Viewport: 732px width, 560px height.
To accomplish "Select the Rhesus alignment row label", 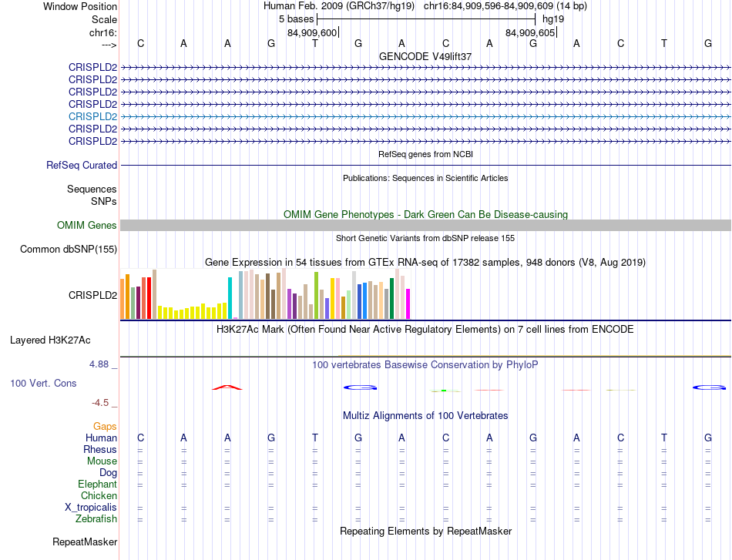I will [x=100, y=449].
